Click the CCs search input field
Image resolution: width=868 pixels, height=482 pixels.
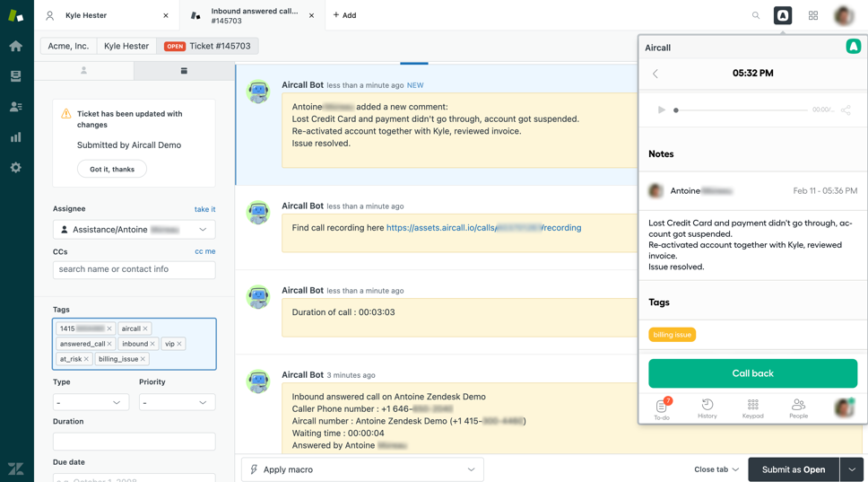pos(134,269)
